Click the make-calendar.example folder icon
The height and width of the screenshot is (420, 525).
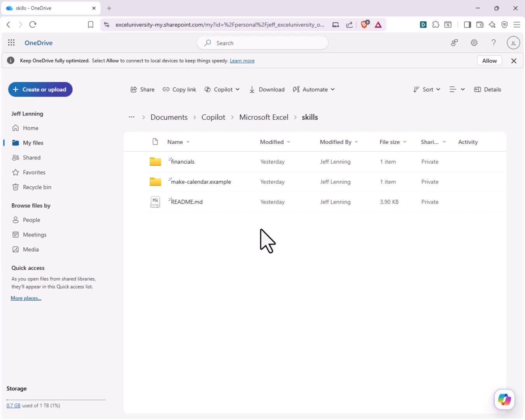pyautogui.click(x=155, y=182)
